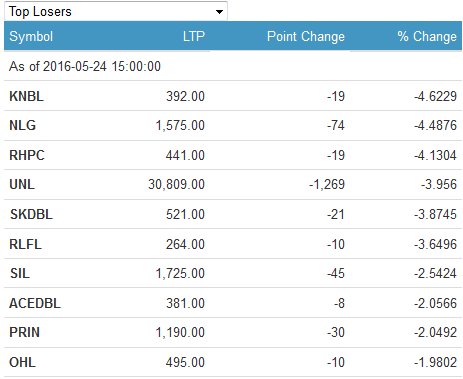463x379 pixels.
Task: Click the Point Change column header
Action: [306, 36]
